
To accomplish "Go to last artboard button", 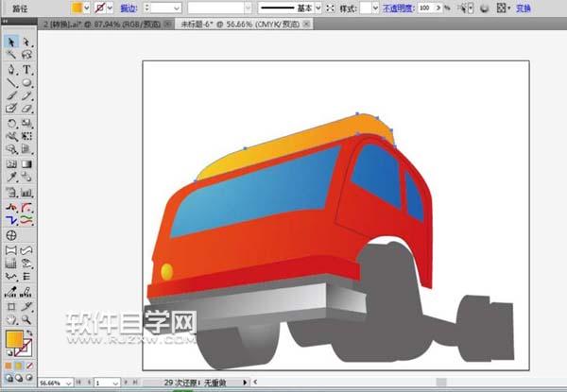I will click(135, 383).
